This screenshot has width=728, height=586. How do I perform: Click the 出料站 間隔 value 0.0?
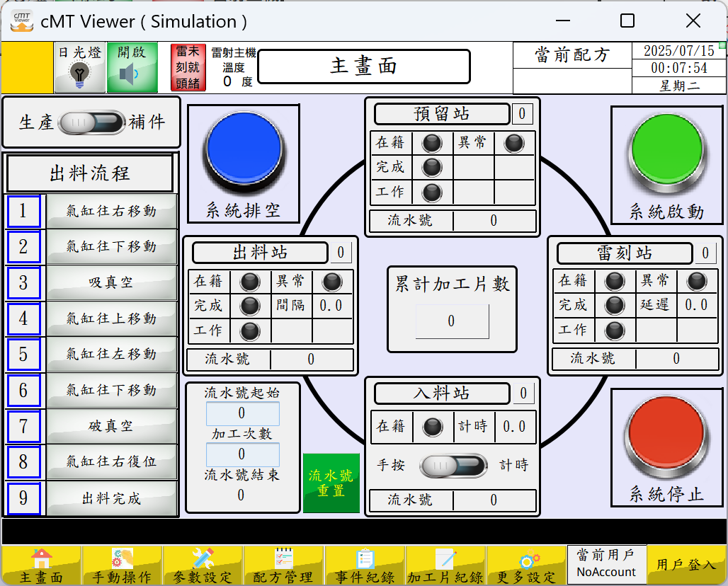[x=331, y=306]
